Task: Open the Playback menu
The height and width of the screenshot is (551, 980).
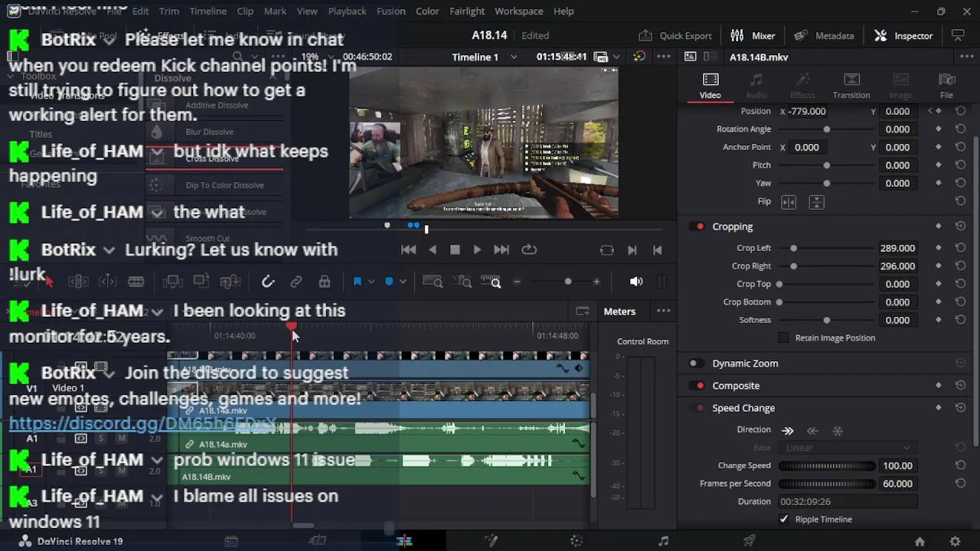Action: (347, 11)
